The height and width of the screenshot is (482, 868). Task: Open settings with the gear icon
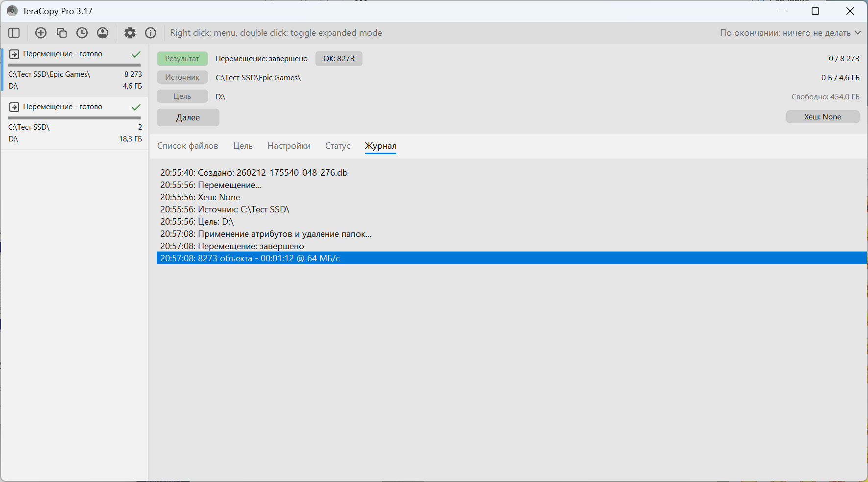tap(130, 33)
